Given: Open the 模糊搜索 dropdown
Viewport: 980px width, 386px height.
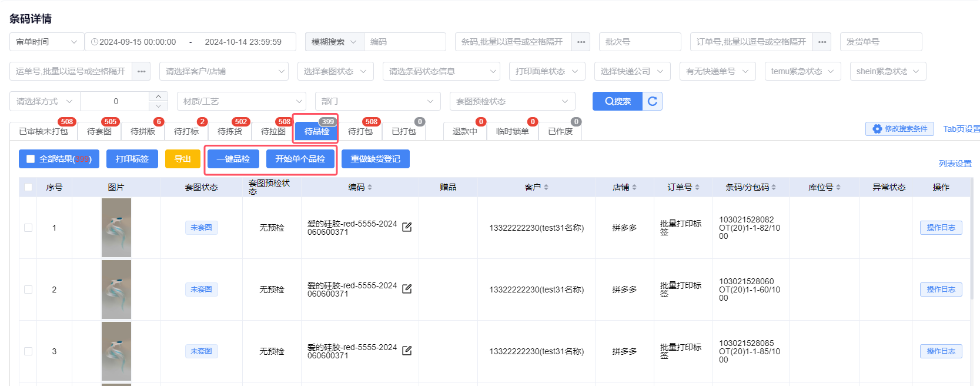Looking at the screenshot, I should [335, 42].
